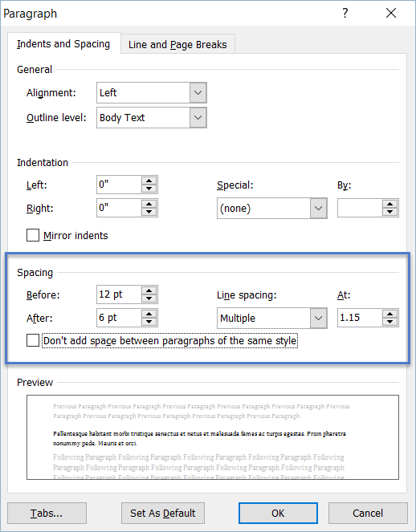Click the Before spacing input field
The height and width of the screenshot is (532, 416).
[x=119, y=294]
